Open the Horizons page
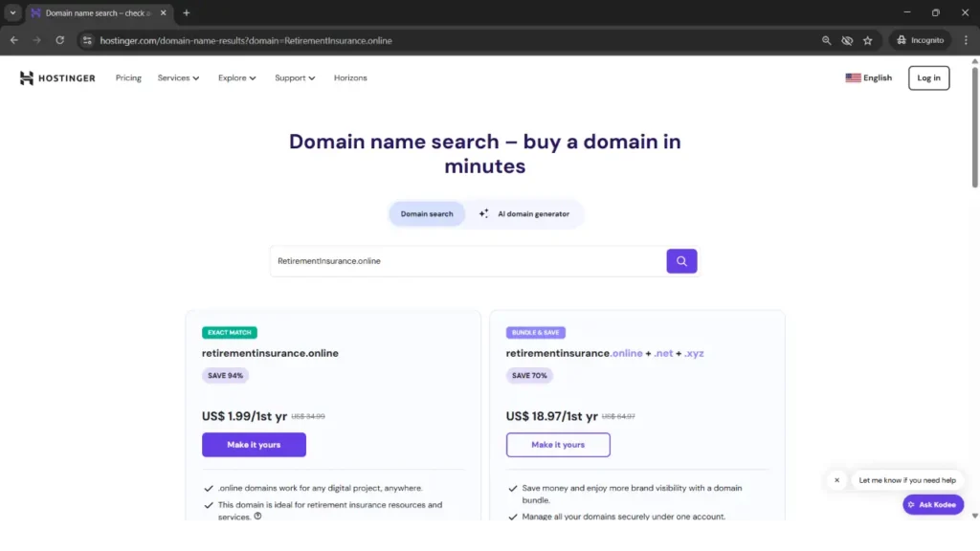The width and height of the screenshot is (980, 551). (350, 78)
